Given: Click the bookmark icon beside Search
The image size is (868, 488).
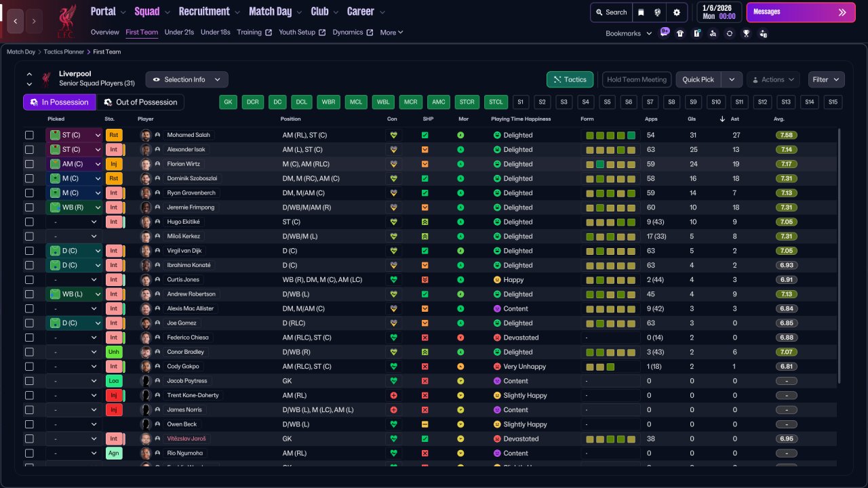Looking at the screenshot, I should pyautogui.click(x=641, y=12).
